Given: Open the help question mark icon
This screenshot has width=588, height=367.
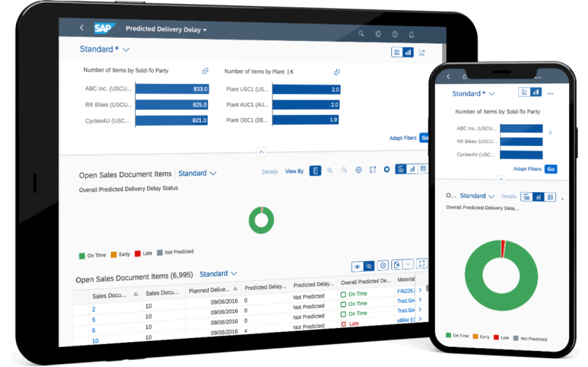Looking at the screenshot, I should [395, 34].
